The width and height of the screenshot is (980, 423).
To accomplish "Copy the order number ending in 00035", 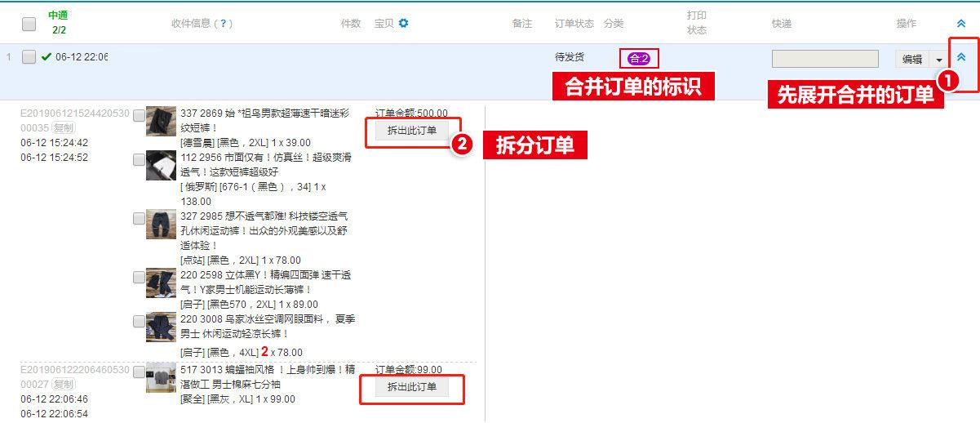I will coord(63,128).
